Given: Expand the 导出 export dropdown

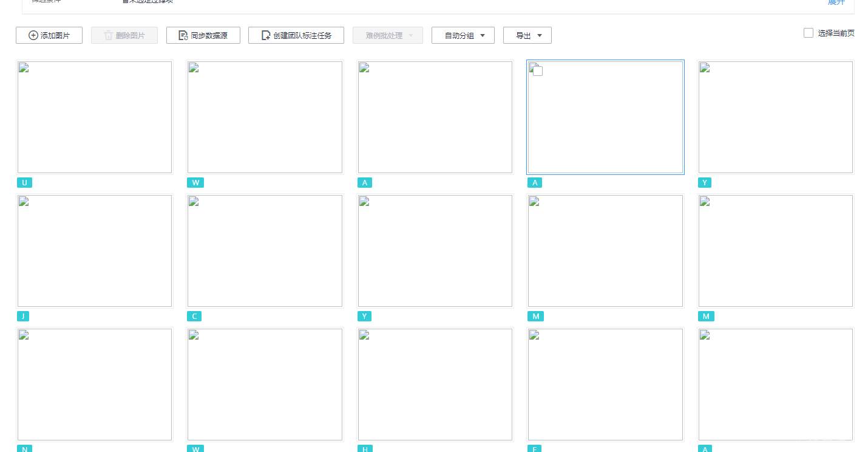Looking at the screenshot, I should tap(527, 35).
